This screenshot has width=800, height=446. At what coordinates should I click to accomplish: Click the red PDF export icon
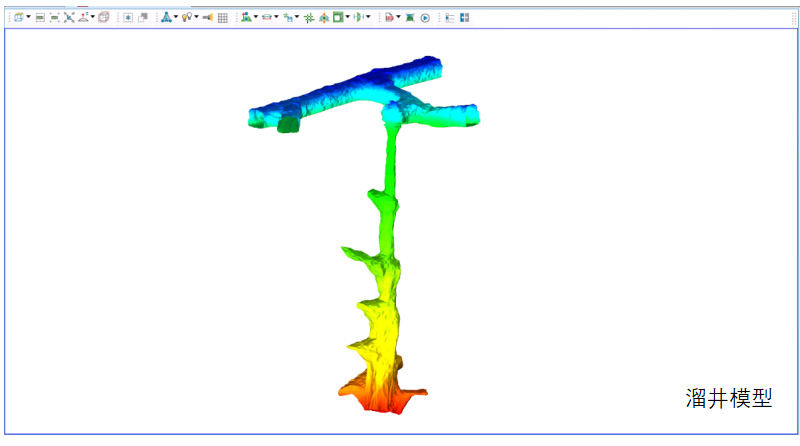389,17
